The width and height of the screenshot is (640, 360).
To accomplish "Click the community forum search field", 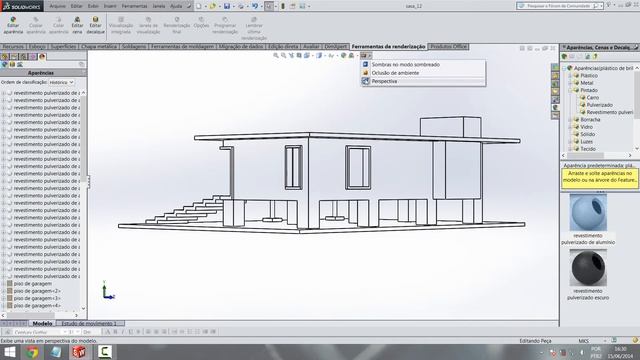I will 559,6.
